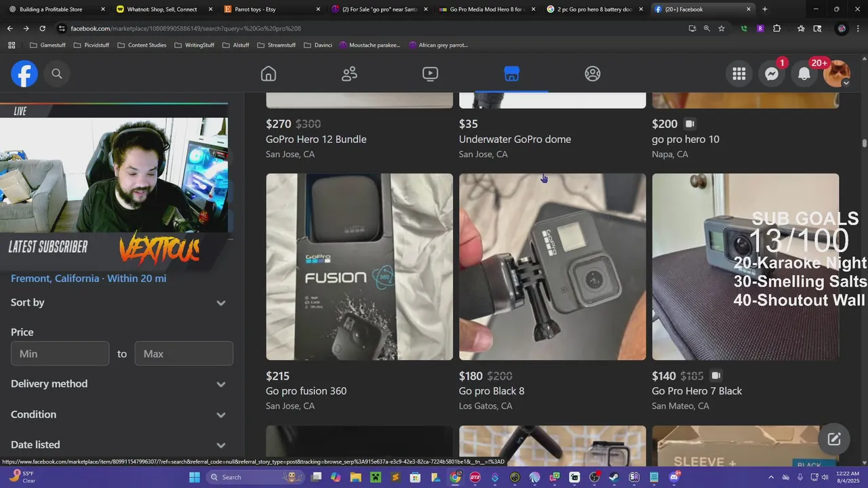
Task: Open the new tab plus button
Action: coord(765,9)
